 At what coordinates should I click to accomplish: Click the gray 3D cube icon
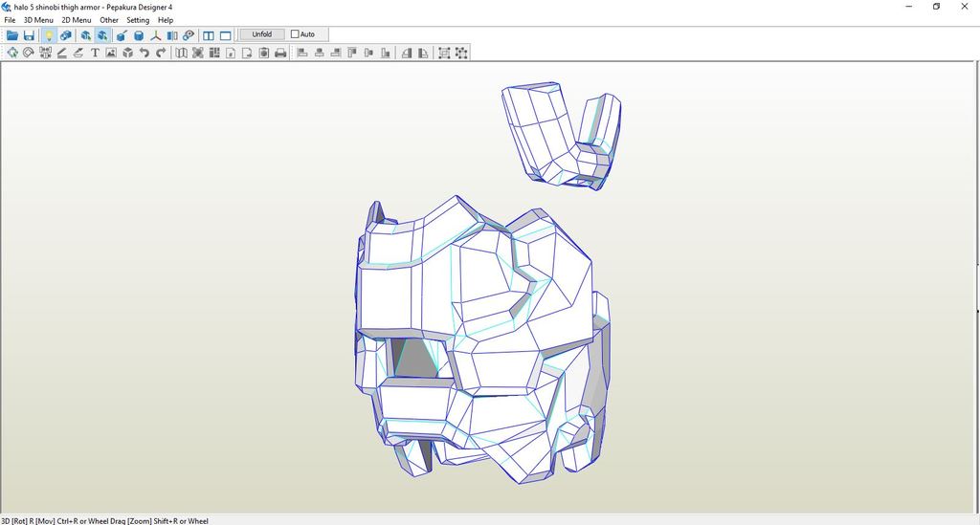point(128,53)
